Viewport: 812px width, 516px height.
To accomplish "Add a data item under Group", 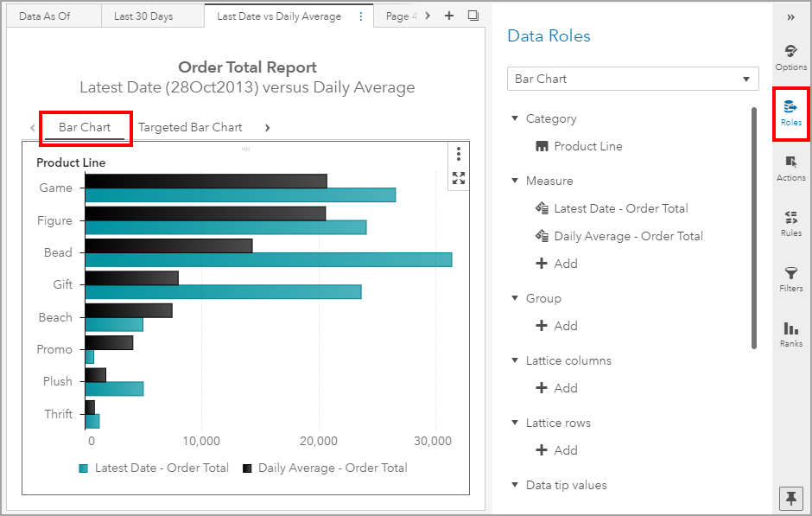I will [x=556, y=326].
